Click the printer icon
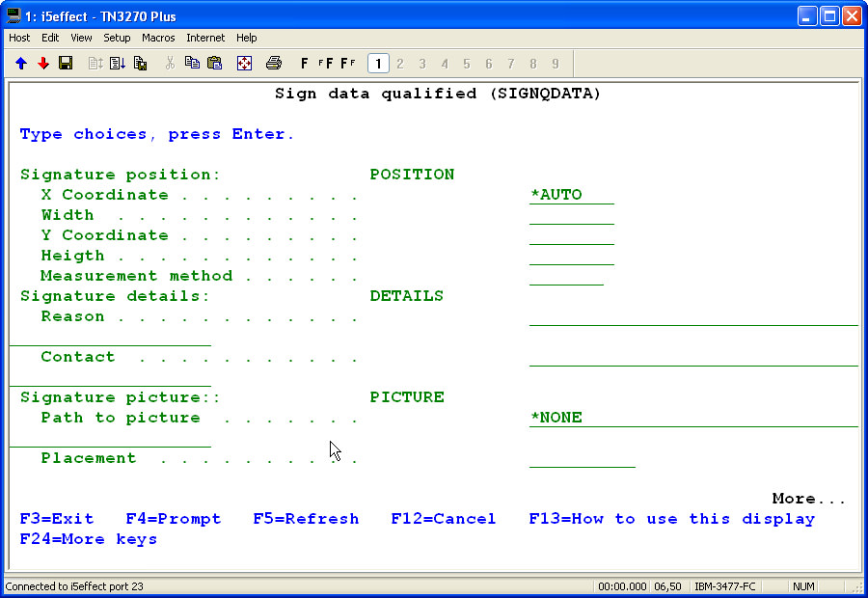Viewport: 868px width, 598px height. 273,64
